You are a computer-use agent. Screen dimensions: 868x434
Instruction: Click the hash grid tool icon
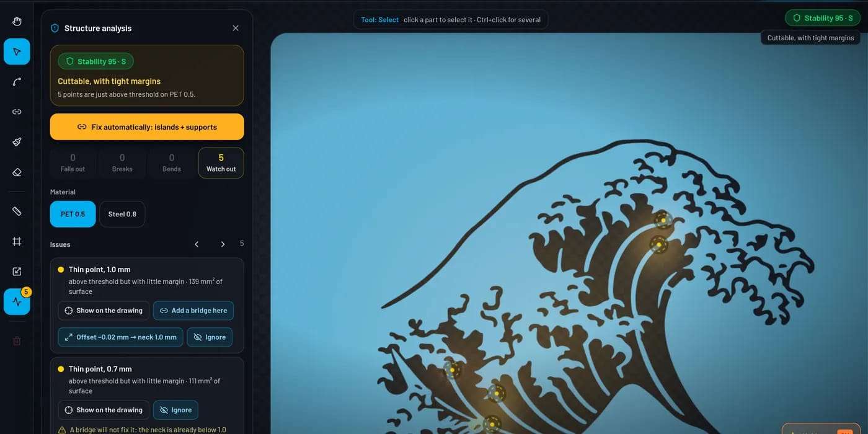17,241
